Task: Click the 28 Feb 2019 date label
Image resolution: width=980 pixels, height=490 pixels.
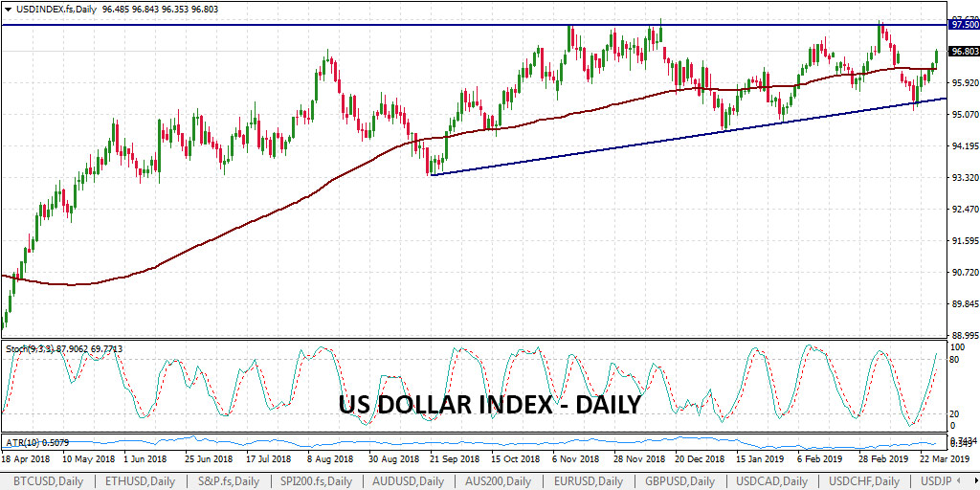Action: click(x=884, y=458)
